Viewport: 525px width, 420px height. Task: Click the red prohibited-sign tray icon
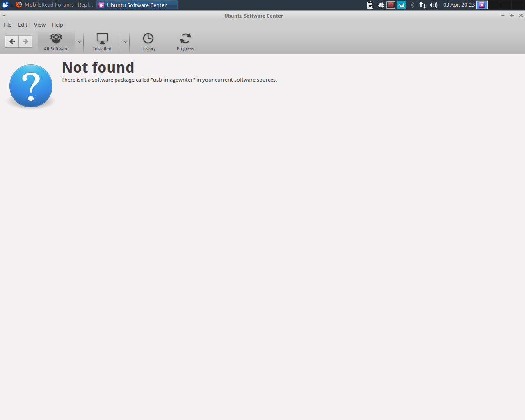[391, 5]
